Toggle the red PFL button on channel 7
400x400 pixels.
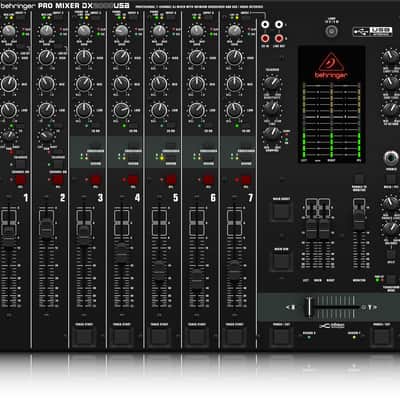coord(246,180)
